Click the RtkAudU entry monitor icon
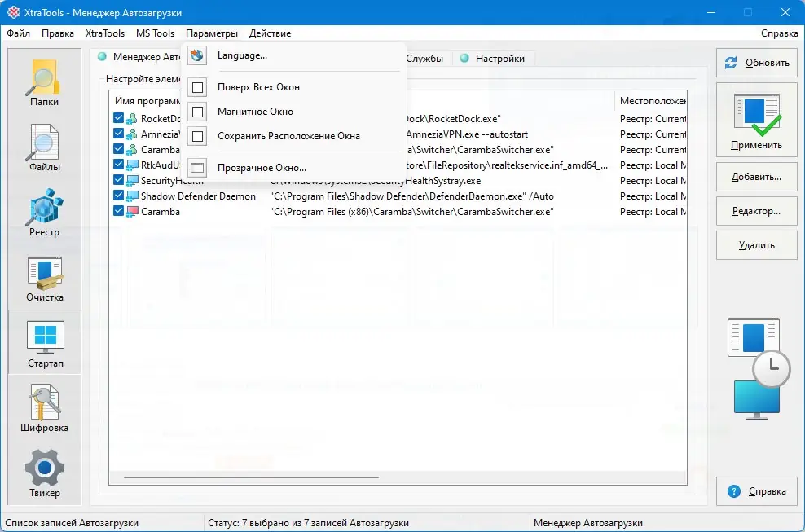 tap(132, 165)
